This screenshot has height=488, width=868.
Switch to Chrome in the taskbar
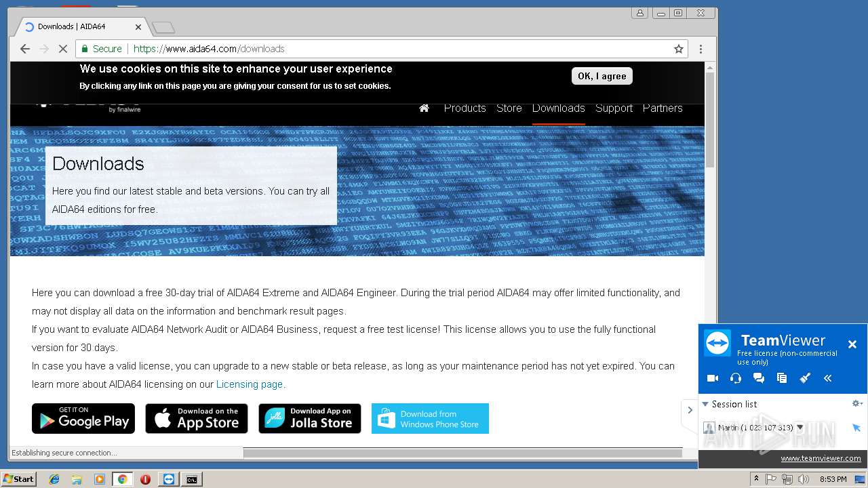click(122, 479)
